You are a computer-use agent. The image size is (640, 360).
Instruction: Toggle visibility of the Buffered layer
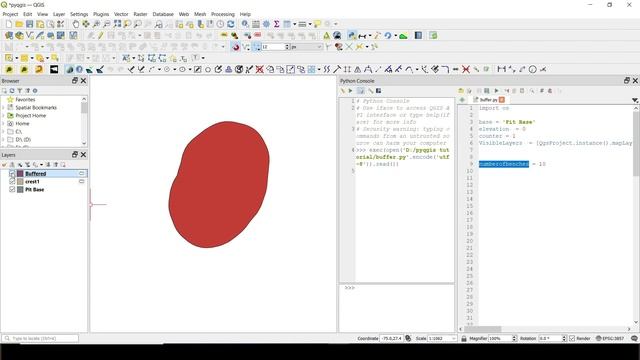12,173
